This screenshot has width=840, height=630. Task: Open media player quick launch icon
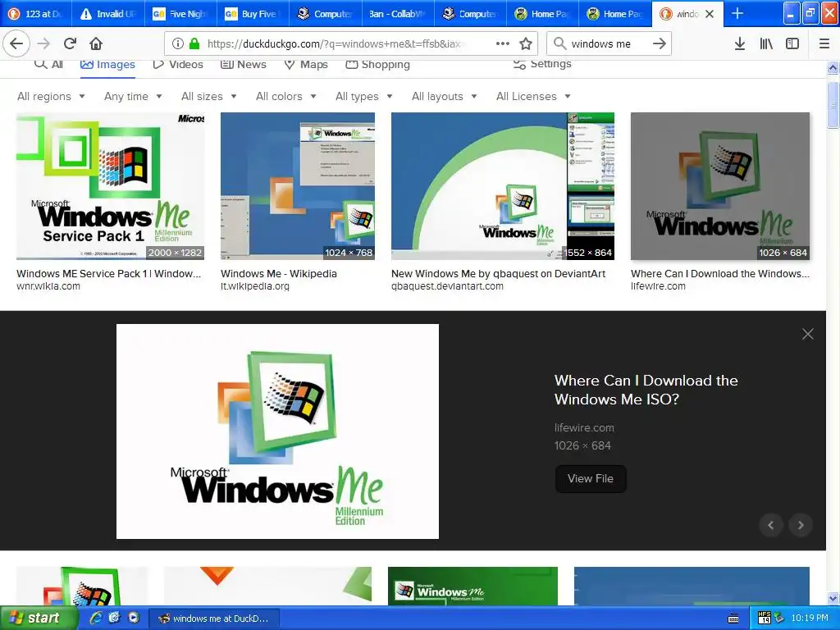pos(134,618)
